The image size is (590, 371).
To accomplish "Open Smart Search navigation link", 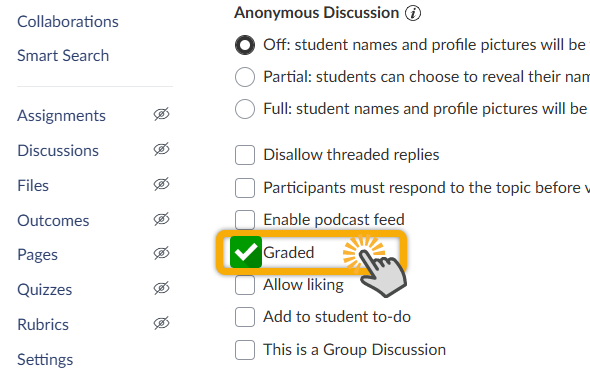I will tap(63, 56).
